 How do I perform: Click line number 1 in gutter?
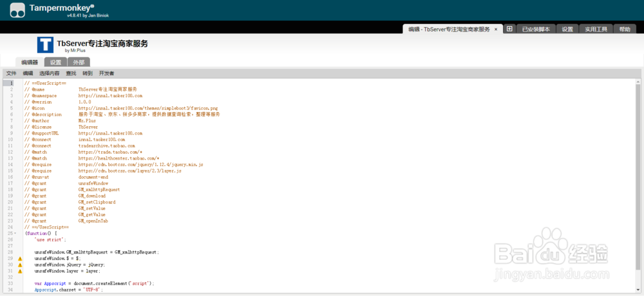pos(12,84)
